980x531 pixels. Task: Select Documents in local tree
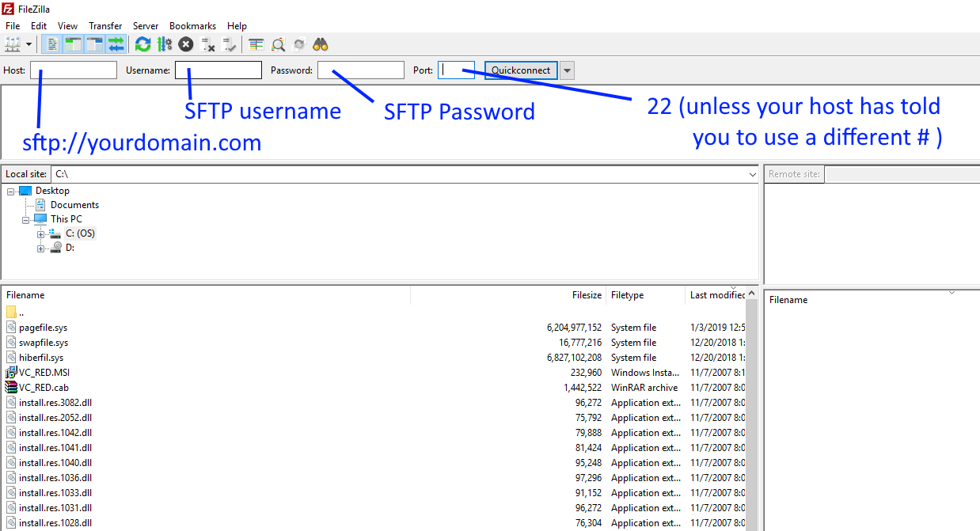pos(74,205)
